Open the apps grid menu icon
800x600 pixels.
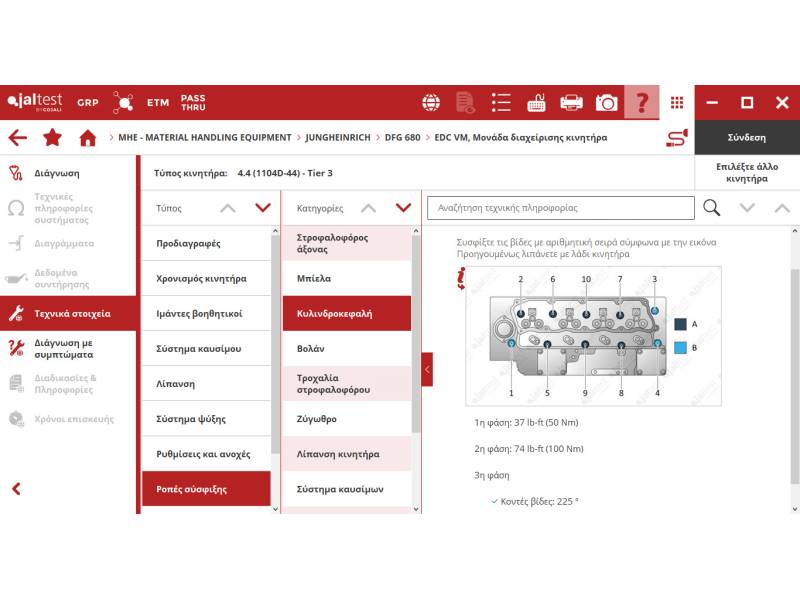pyautogui.click(x=677, y=103)
